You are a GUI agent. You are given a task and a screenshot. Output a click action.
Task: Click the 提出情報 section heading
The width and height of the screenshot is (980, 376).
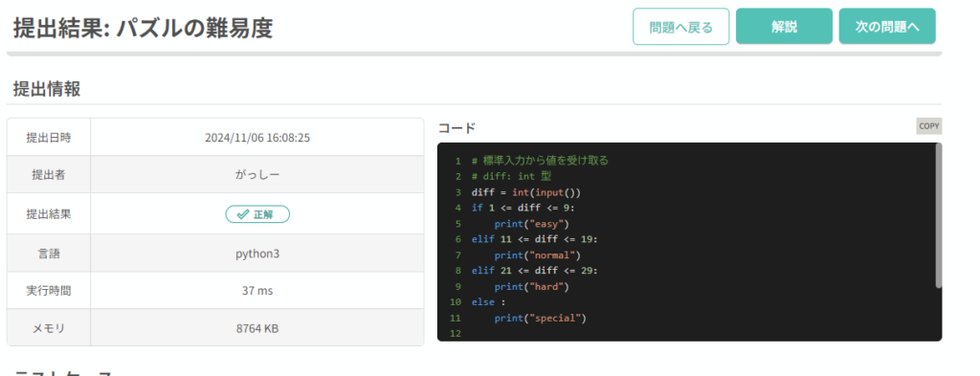click(47, 89)
